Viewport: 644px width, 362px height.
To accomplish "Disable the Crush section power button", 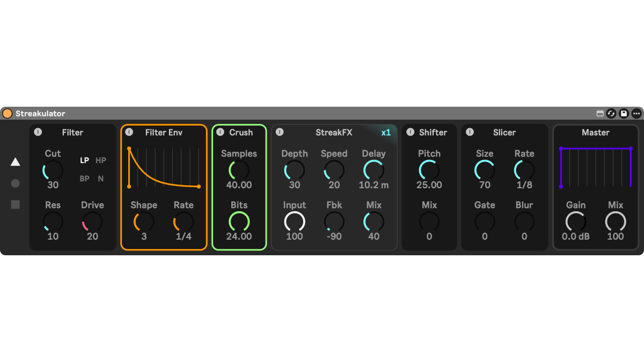I will (220, 132).
